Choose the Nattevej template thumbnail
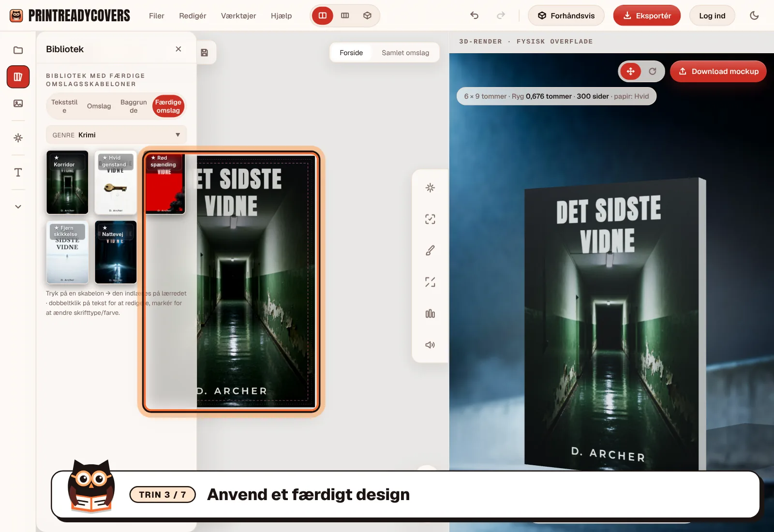Viewport: 774px width, 532px height. 116,252
